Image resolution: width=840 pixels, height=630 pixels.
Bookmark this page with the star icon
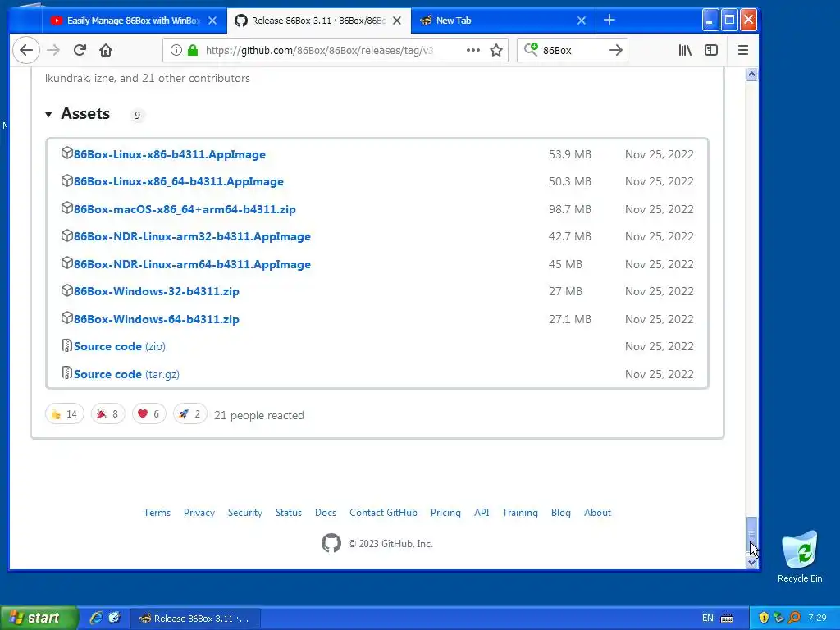496,50
